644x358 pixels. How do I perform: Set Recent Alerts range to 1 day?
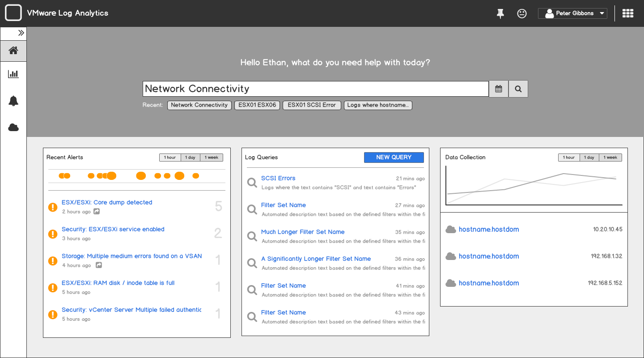pyautogui.click(x=191, y=158)
